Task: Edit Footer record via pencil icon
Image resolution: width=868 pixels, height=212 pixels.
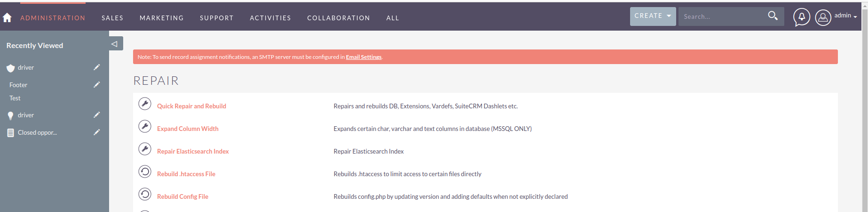Action: tap(97, 85)
